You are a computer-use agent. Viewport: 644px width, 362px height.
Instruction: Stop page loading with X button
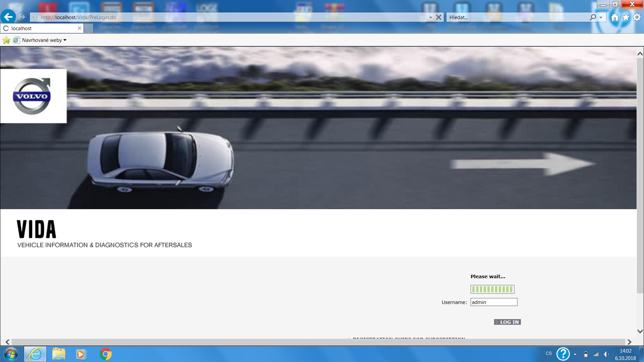coord(438,17)
